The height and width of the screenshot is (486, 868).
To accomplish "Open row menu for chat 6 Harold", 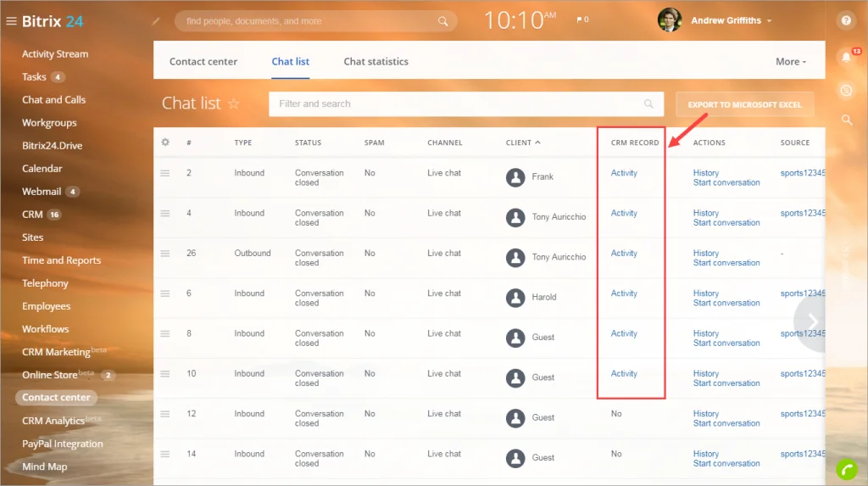I will (165, 293).
